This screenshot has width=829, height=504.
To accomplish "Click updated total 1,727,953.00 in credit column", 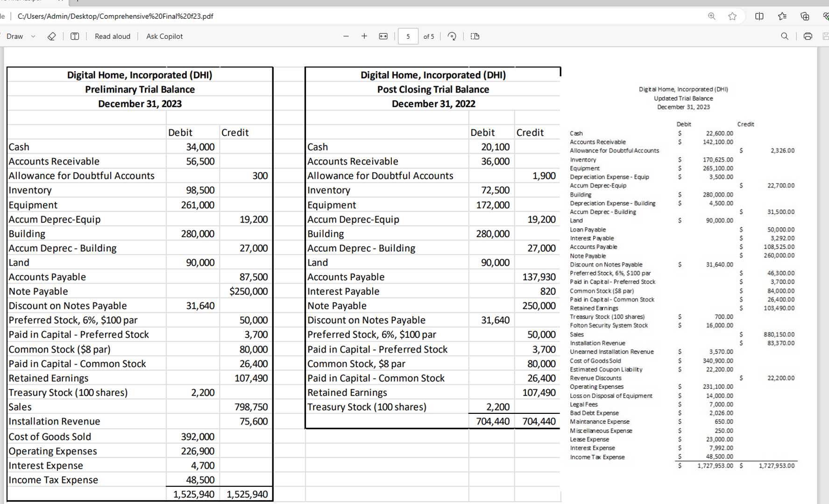I will coord(776,466).
